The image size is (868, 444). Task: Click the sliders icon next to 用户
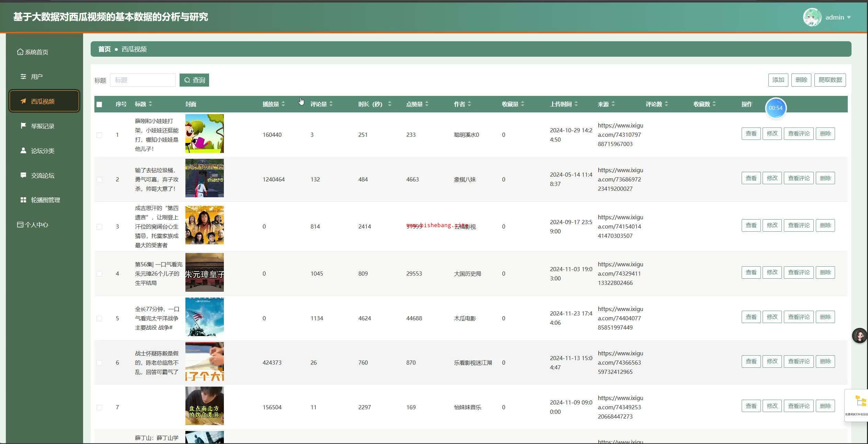[23, 76]
